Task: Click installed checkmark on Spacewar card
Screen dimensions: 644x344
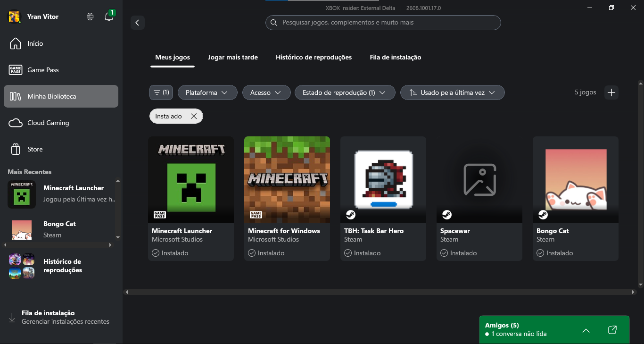Action: [444, 253]
